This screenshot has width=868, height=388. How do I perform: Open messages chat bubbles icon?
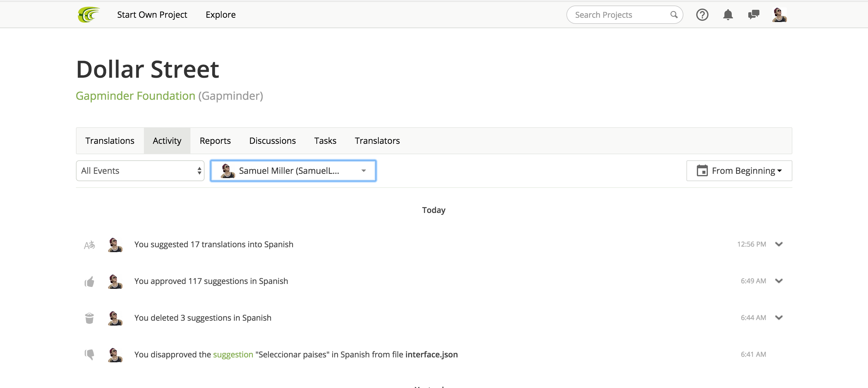pyautogui.click(x=753, y=15)
